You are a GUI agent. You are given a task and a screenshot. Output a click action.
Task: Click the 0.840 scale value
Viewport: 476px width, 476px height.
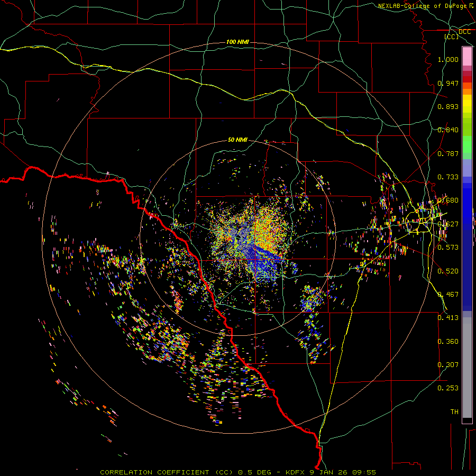pos(448,130)
